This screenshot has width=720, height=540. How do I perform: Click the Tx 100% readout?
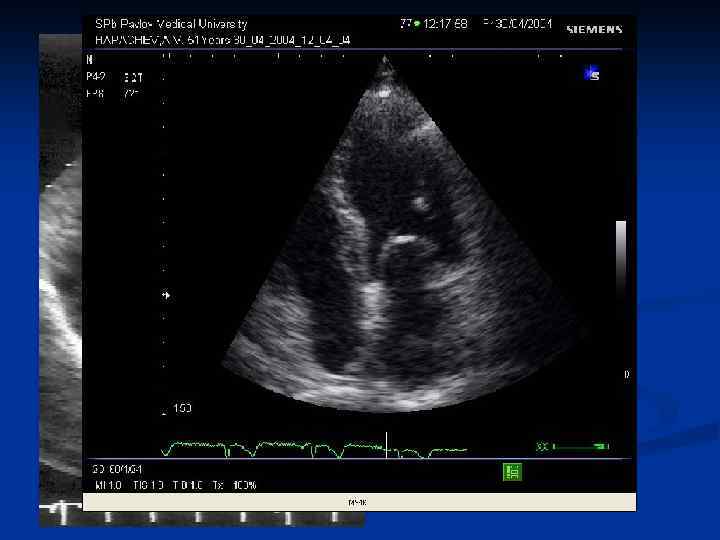coord(234,485)
